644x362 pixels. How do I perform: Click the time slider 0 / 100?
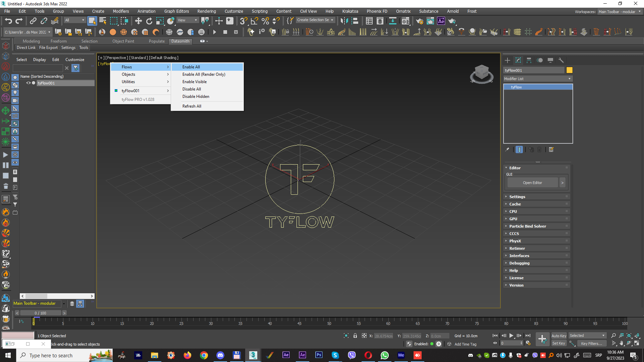(41, 313)
